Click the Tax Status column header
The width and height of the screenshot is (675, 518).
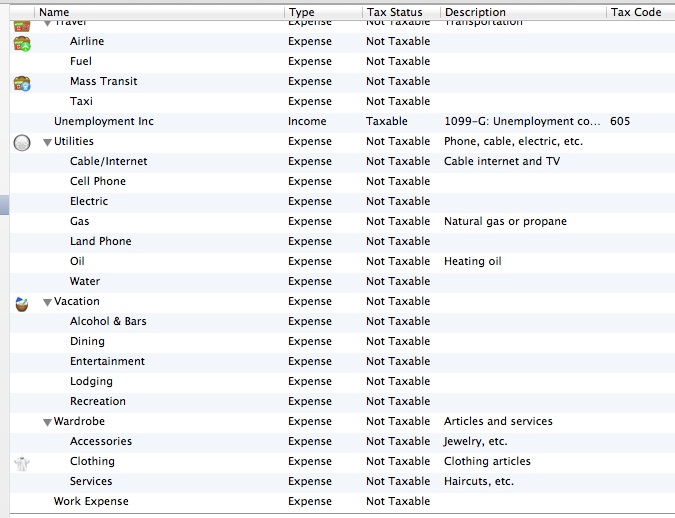(x=400, y=12)
